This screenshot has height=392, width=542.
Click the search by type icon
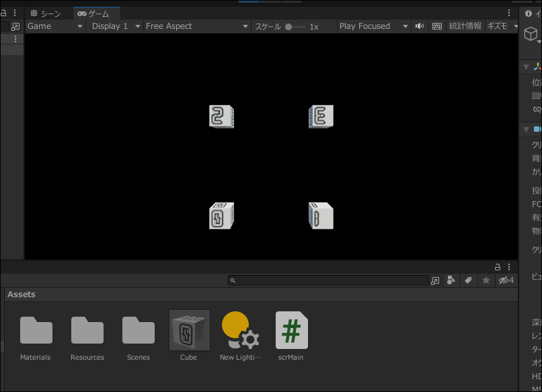click(x=451, y=280)
